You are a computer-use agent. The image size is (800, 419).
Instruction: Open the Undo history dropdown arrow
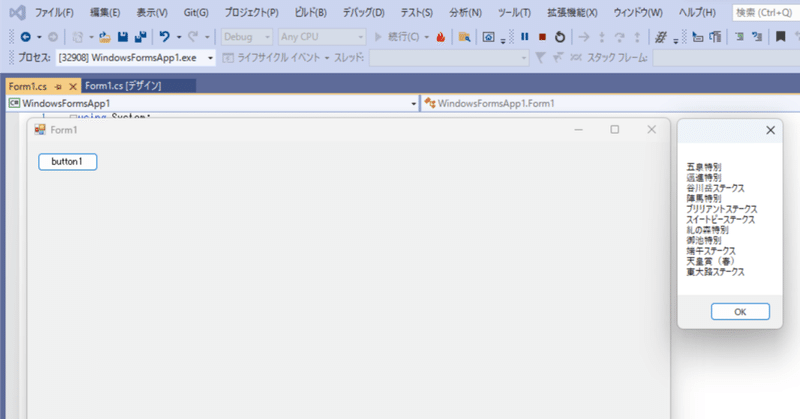(179, 37)
